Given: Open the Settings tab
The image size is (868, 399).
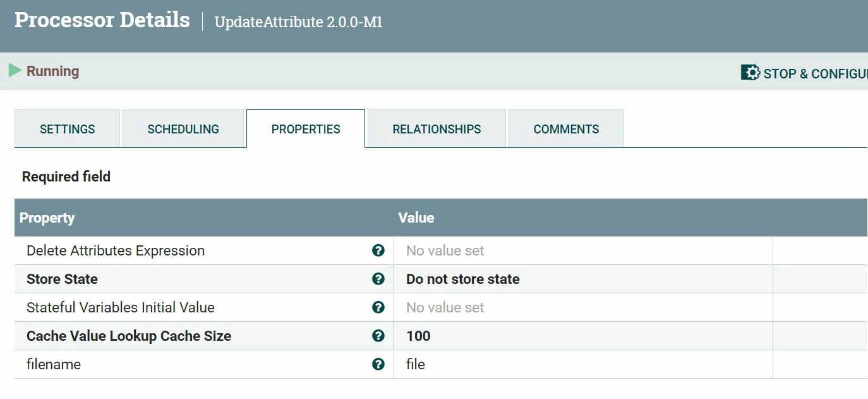Looking at the screenshot, I should tap(67, 129).
